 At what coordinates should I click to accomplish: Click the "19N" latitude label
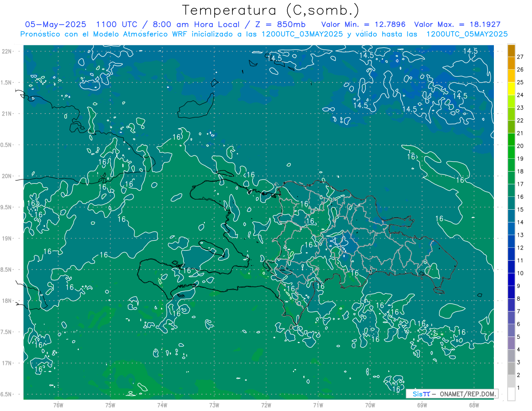(x=7, y=238)
